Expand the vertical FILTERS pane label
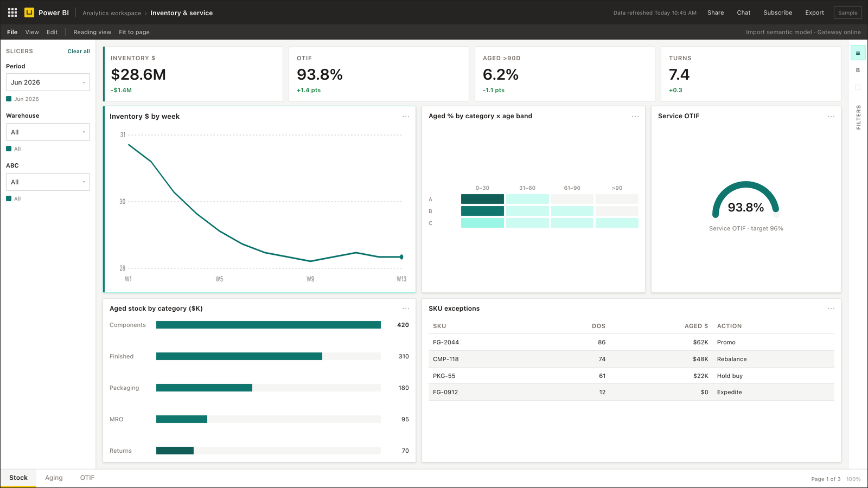Screen dimensions: 868x488 click(858, 118)
